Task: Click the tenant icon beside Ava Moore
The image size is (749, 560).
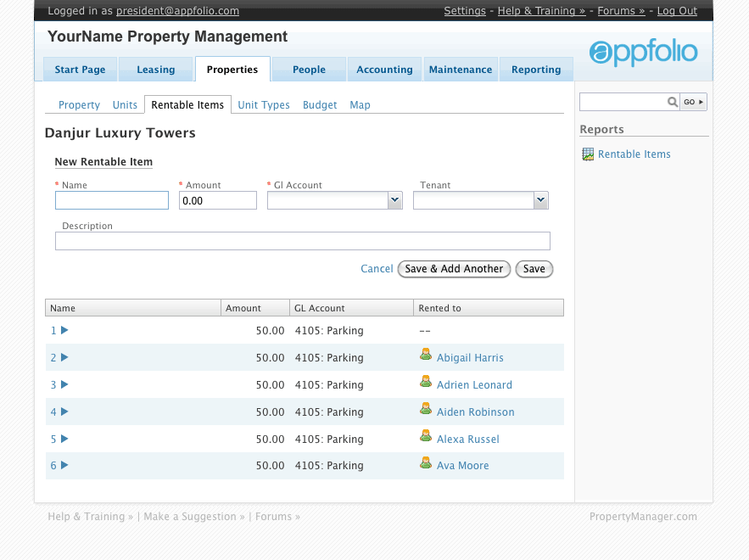Action: (x=426, y=463)
